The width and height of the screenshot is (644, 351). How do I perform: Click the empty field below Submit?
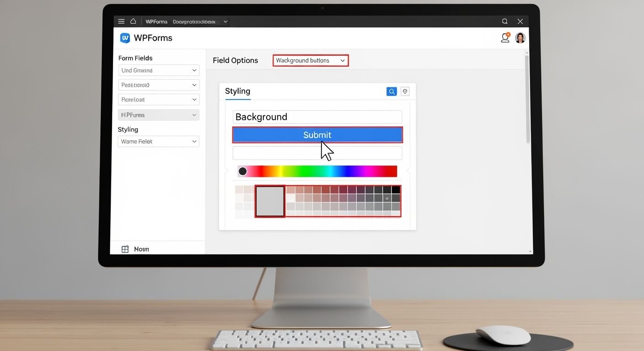pos(317,153)
